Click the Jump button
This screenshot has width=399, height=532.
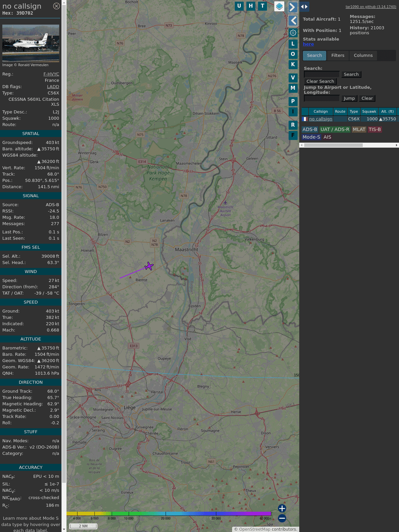[349, 98]
